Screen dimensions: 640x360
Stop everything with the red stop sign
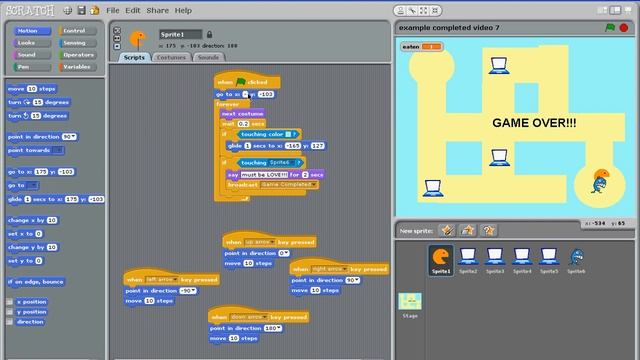click(x=624, y=27)
